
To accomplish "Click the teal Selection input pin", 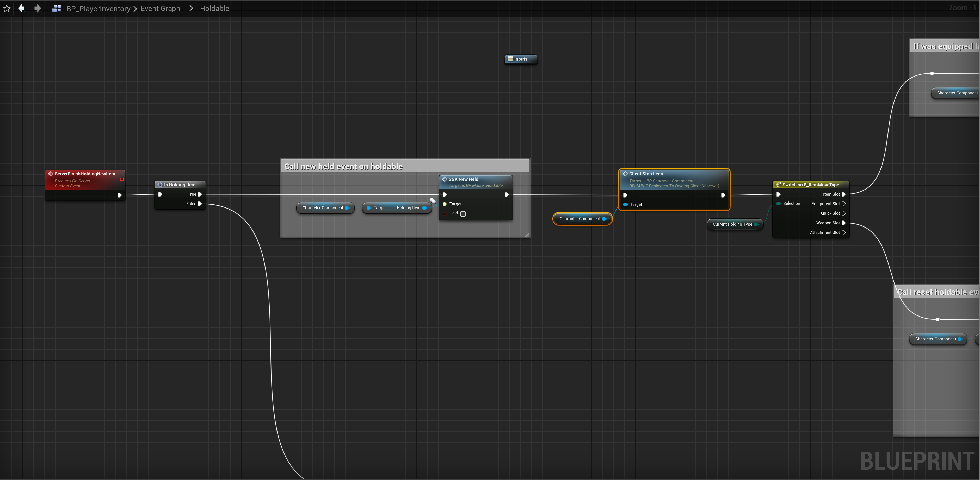I will click(x=779, y=204).
